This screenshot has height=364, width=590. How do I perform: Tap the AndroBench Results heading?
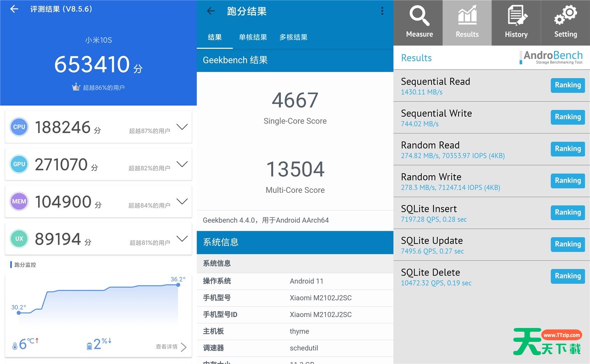point(416,58)
